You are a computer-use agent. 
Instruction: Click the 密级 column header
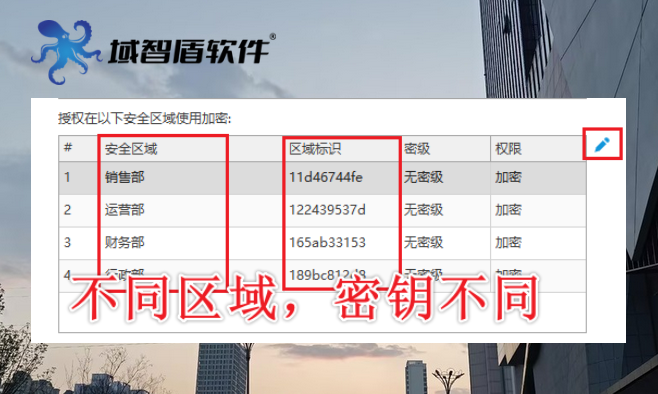click(x=417, y=149)
